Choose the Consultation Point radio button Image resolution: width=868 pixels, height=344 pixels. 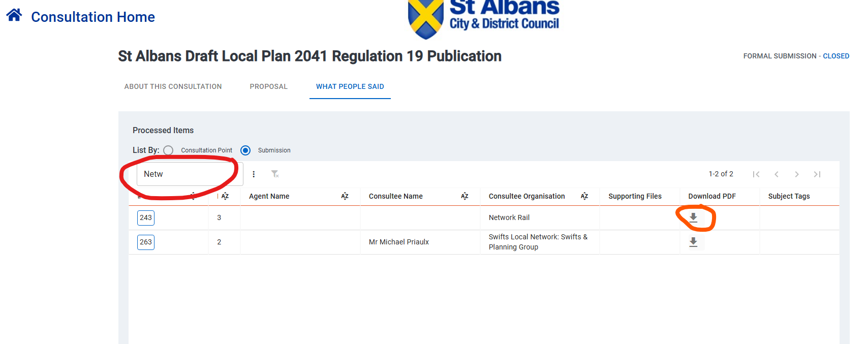click(x=169, y=150)
